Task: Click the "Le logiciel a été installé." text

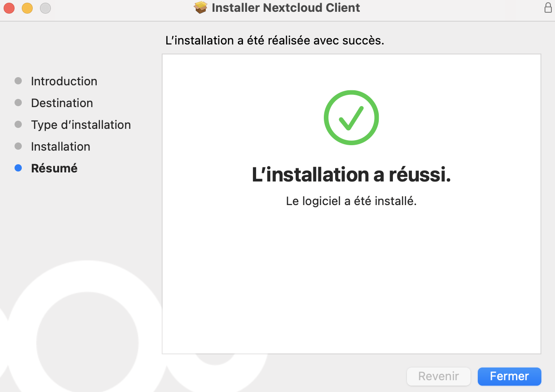Action: point(351,201)
